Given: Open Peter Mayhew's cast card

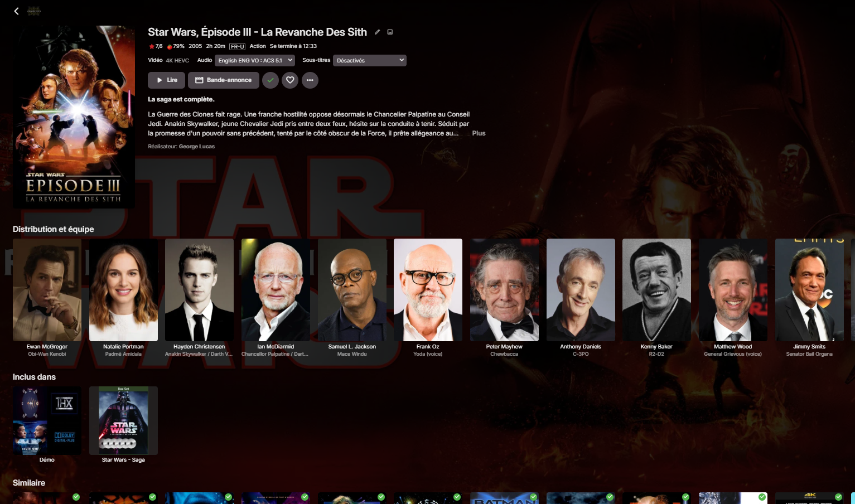Looking at the screenshot, I should tap(504, 298).
